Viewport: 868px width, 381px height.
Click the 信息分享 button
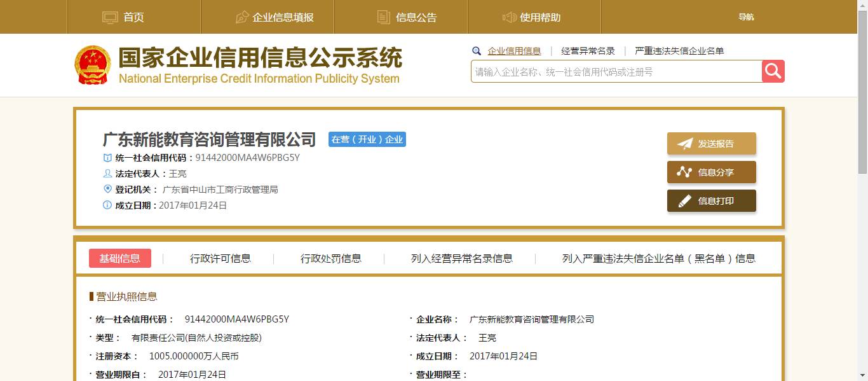click(712, 172)
